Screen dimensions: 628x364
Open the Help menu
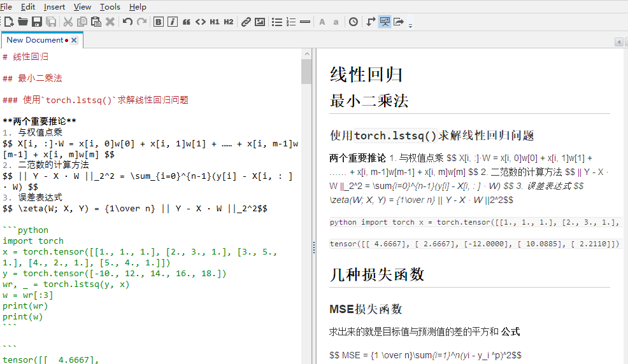[138, 7]
